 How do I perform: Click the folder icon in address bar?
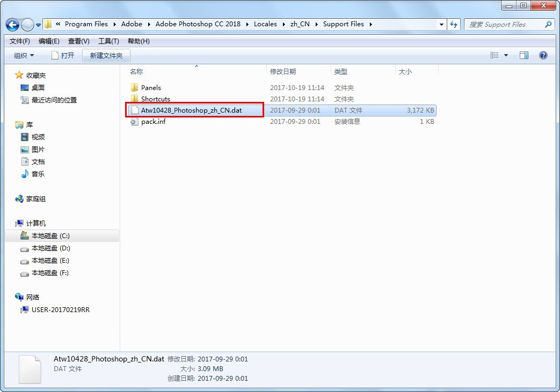[x=48, y=24]
